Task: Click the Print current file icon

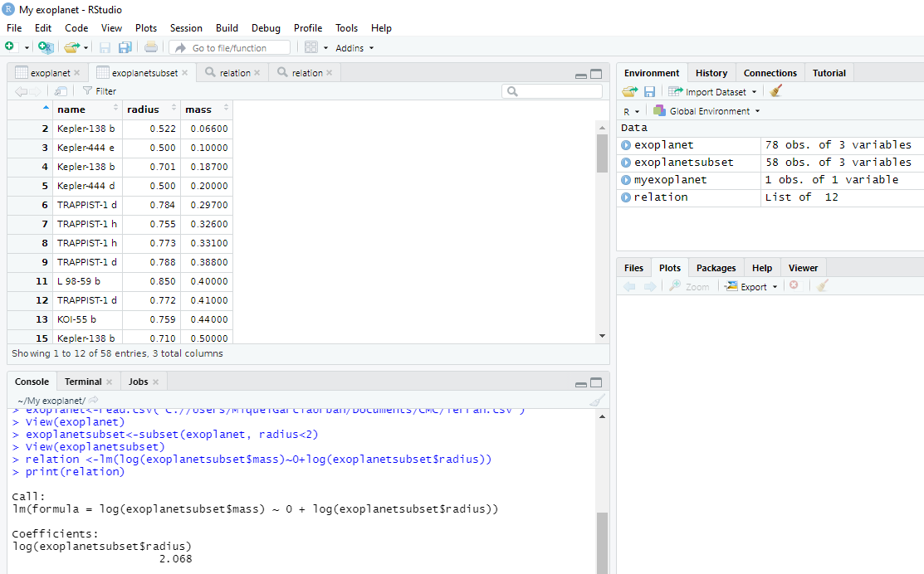Action: point(150,47)
